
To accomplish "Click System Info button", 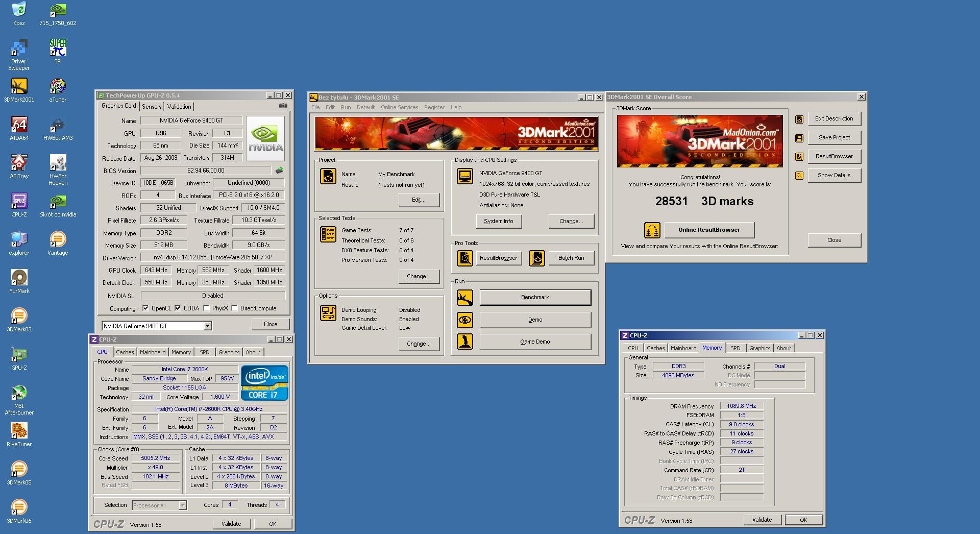I will coord(499,221).
